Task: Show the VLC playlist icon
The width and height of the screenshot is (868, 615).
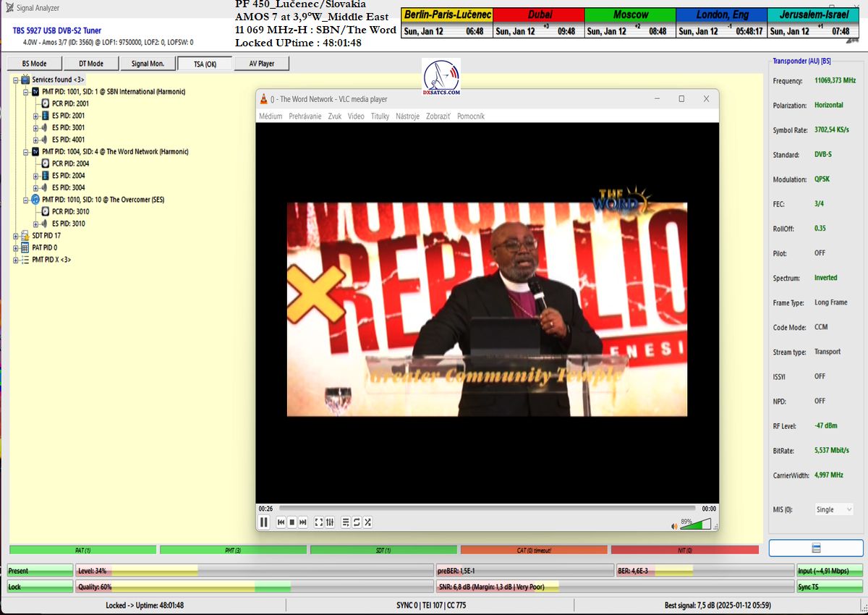Action: pyautogui.click(x=346, y=522)
